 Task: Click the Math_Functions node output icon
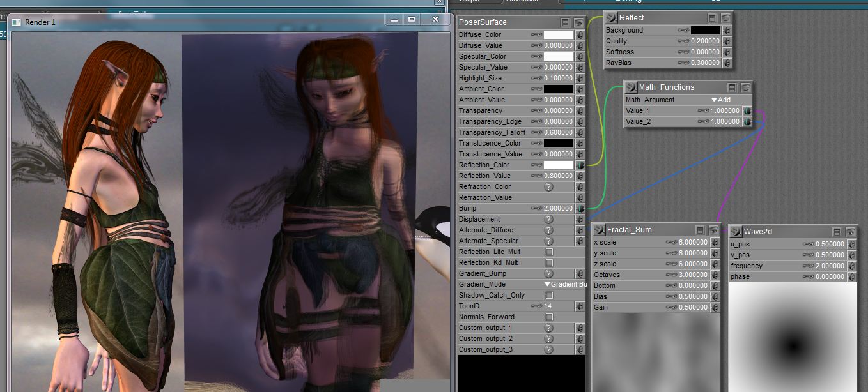click(x=630, y=87)
